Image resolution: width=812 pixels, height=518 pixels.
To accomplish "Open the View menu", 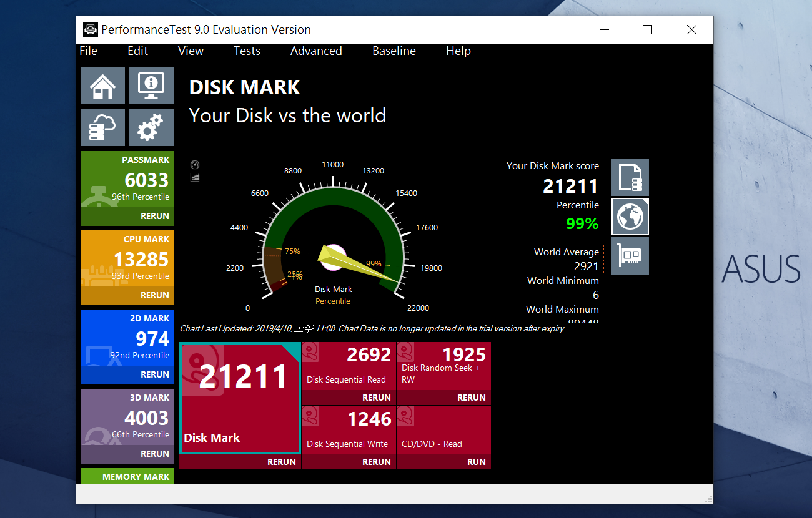I will click(191, 51).
